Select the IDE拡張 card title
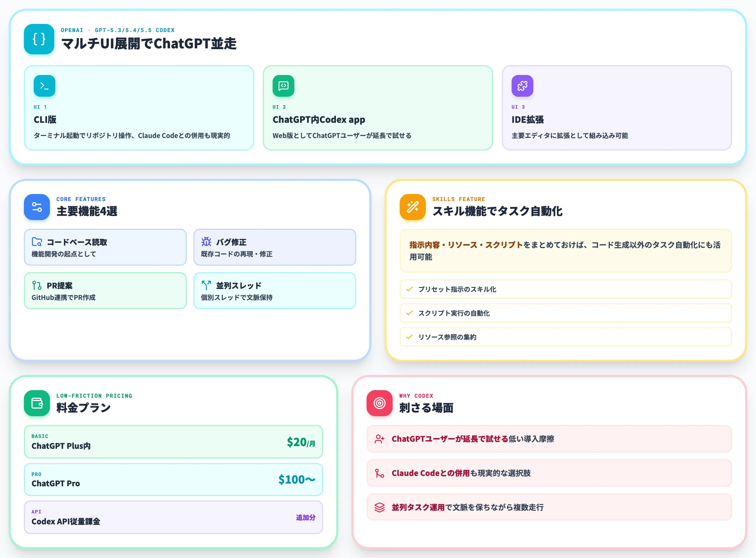This screenshot has width=756, height=558. tap(527, 120)
